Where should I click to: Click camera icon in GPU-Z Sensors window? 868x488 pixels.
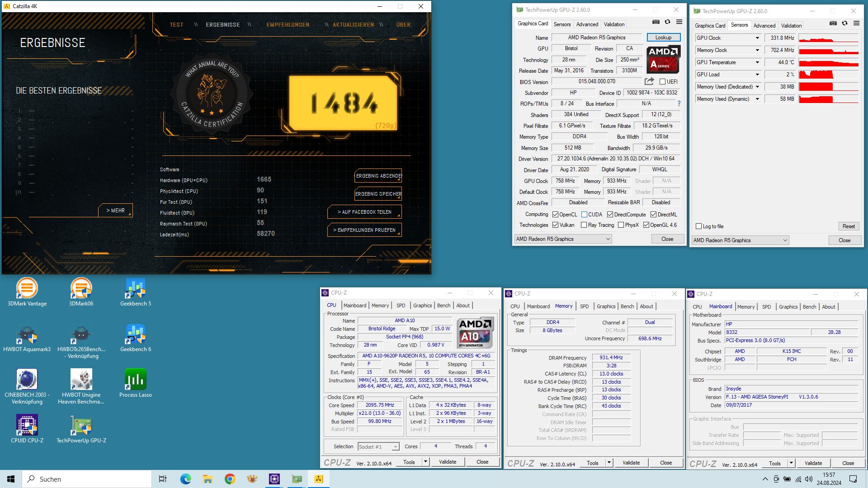tap(833, 23)
